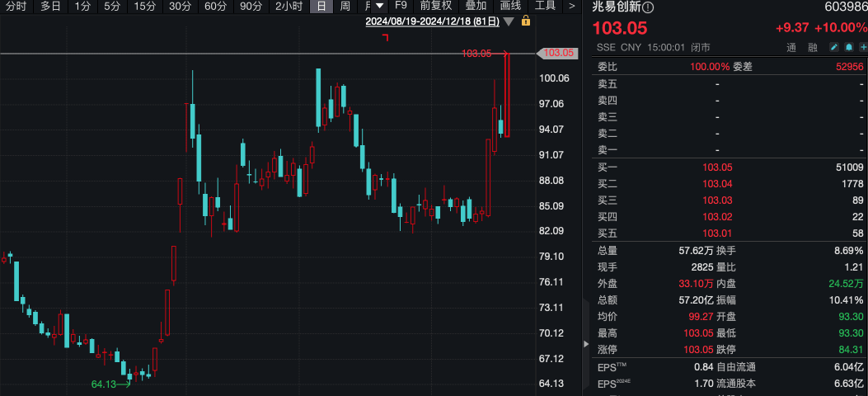
Task: Click the 通 Stock Connect tag
Action: [x=791, y=48]
